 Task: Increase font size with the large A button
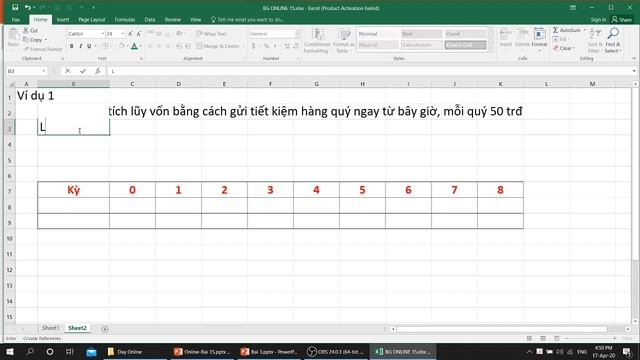point(130,34)
